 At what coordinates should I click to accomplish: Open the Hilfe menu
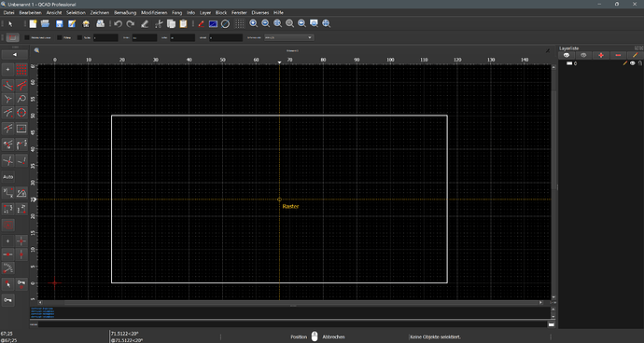(x=278, y=13)
